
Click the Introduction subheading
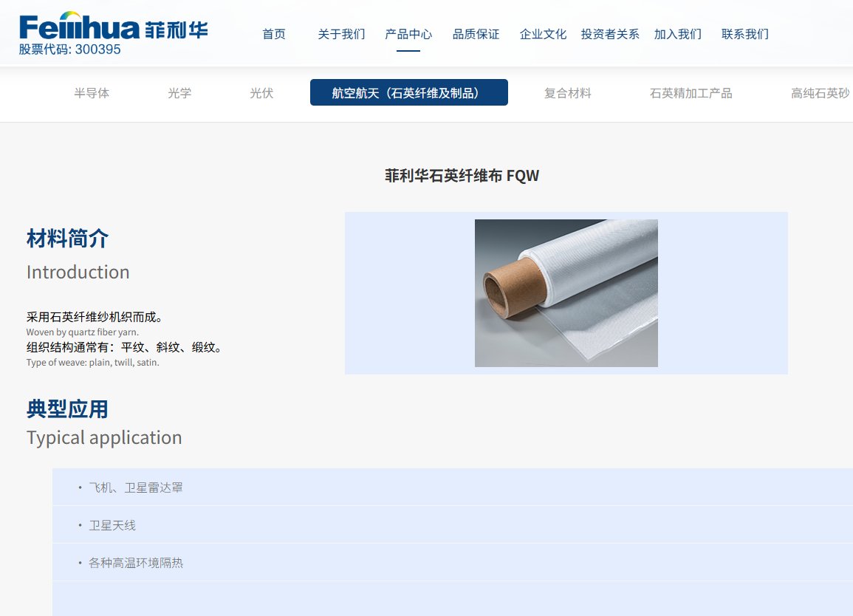(78, 272)
